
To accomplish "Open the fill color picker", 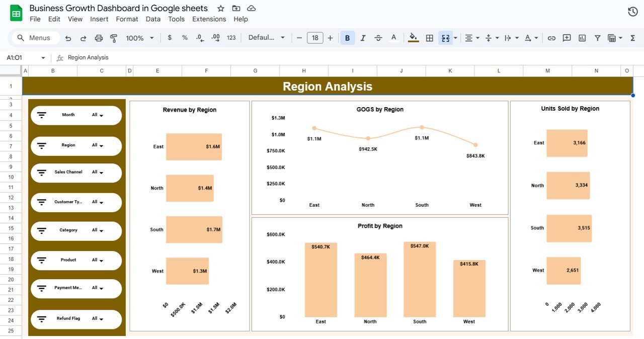I will click(x=413, y=38).
